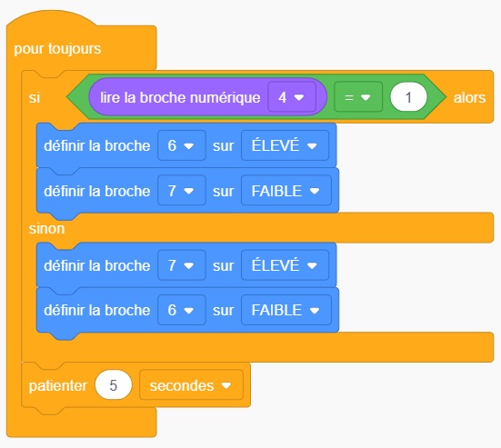The image size is (501, 448).
Task: Click the patienter value field showing 5
Action: (113, 385)
